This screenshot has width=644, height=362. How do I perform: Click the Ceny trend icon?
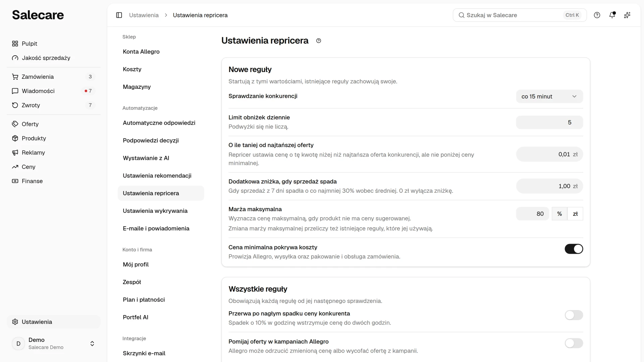(15, 167)
